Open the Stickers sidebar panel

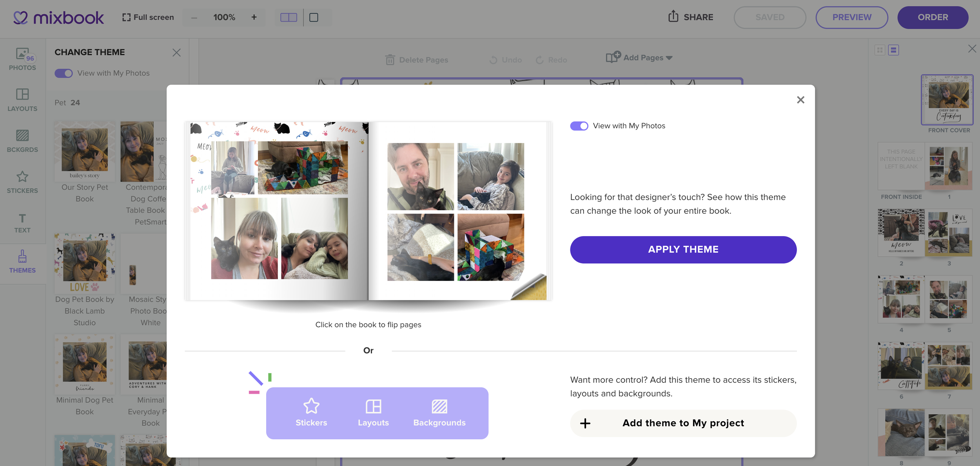[22, 182]
